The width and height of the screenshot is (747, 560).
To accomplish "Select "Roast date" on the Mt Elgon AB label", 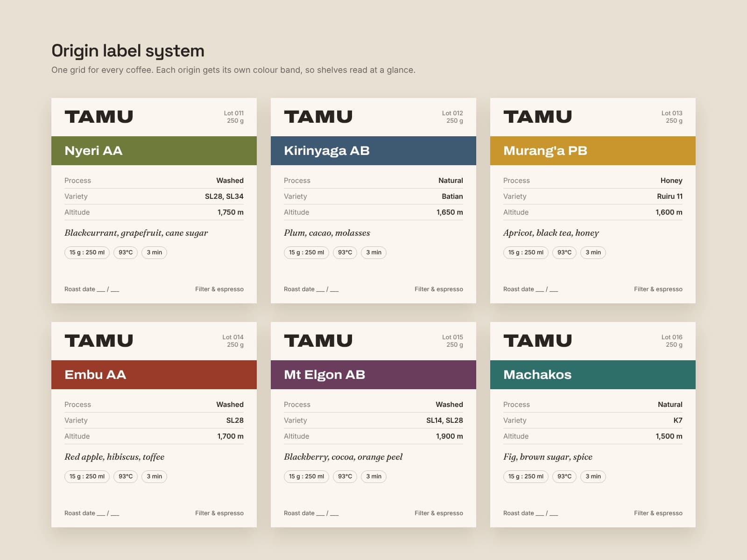I will point(299,513).
